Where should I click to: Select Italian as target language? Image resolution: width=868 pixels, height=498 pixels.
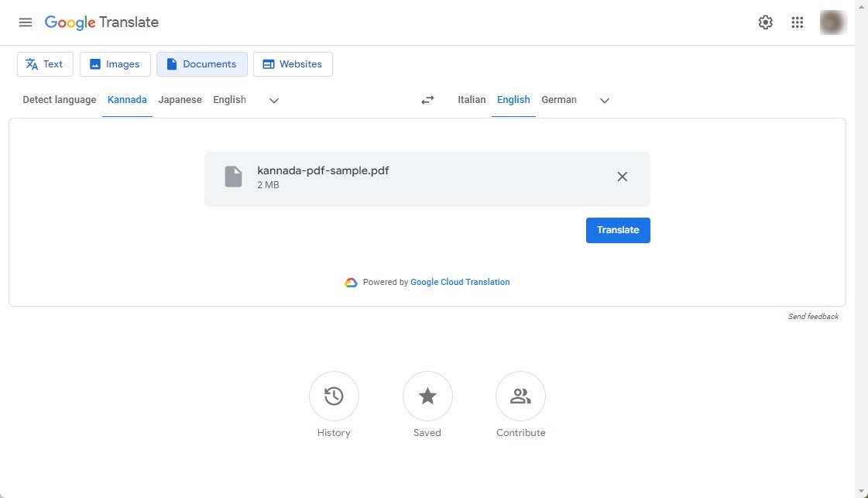[472, 99]
